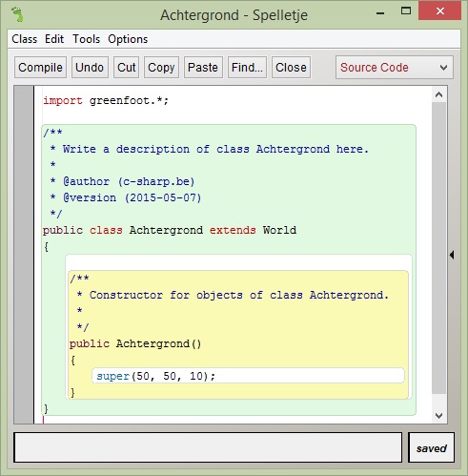The image size is (468, 476).
Task: Open the Source Code view dropdown
Action: [395, 68]
